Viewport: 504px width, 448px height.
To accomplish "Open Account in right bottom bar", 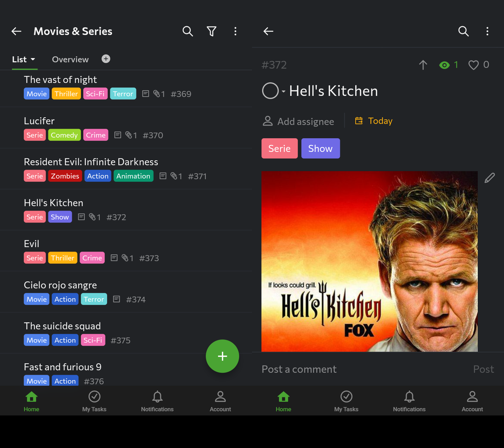I will [x=472, y=401].
